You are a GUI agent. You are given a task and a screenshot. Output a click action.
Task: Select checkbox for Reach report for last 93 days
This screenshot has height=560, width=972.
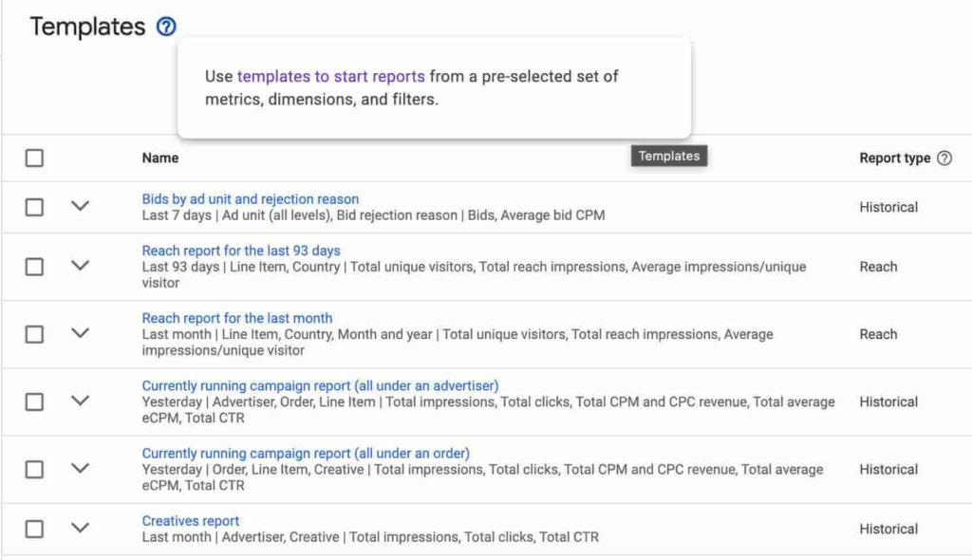tap(34, 267)
